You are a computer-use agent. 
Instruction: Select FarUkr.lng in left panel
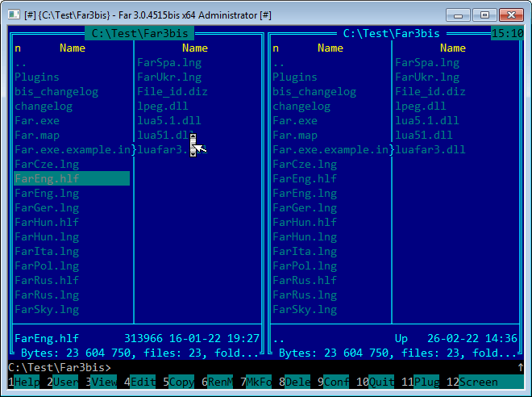pos(169,77)
